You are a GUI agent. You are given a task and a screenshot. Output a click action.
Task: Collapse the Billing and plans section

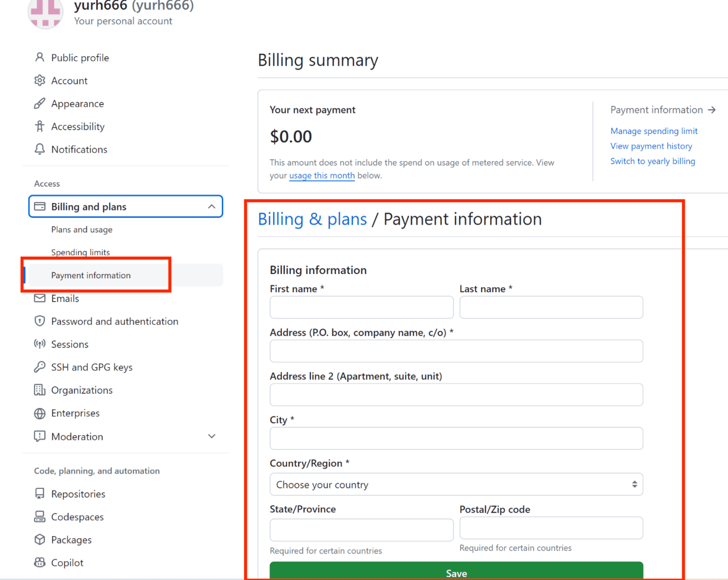212,207
